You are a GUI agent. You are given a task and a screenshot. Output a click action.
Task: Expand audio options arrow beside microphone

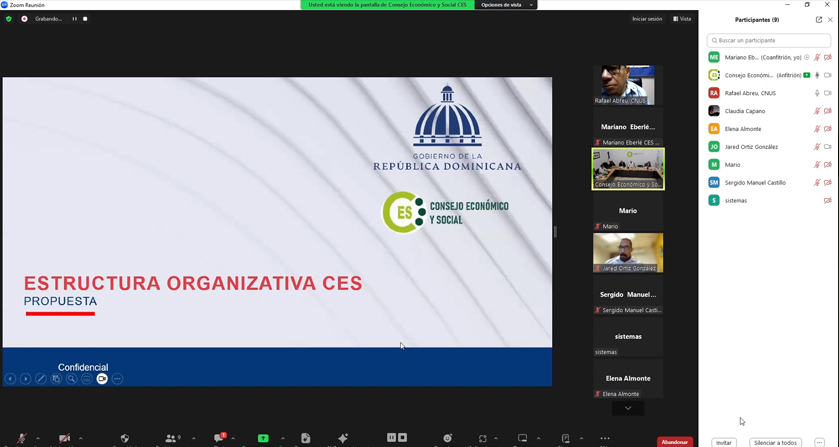(x=37, y=438)
